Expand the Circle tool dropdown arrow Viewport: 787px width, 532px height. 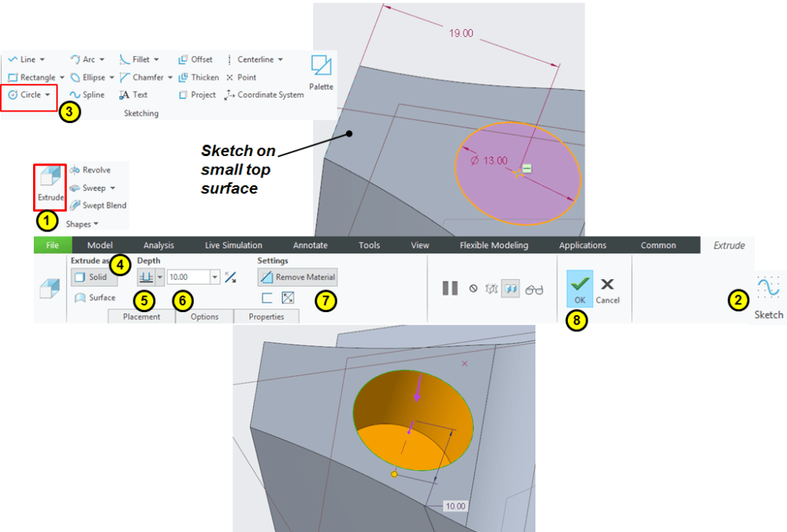coord(48,95)
